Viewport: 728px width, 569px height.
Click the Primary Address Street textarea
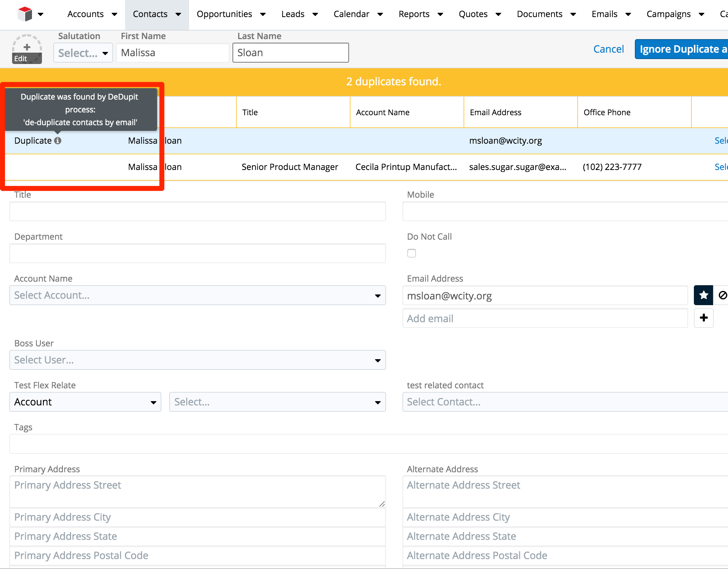pyautogui.click(x=197, y=491)
